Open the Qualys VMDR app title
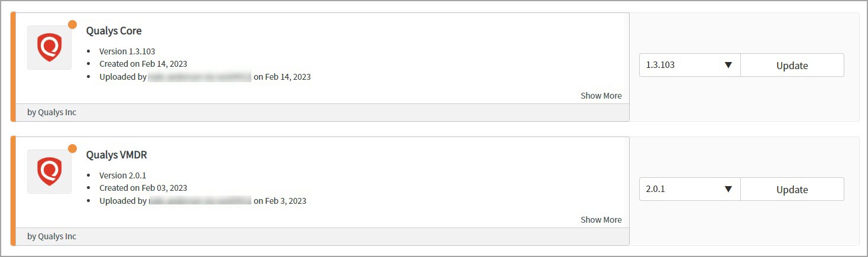The image size is (868, 257). tap(116, 155)
